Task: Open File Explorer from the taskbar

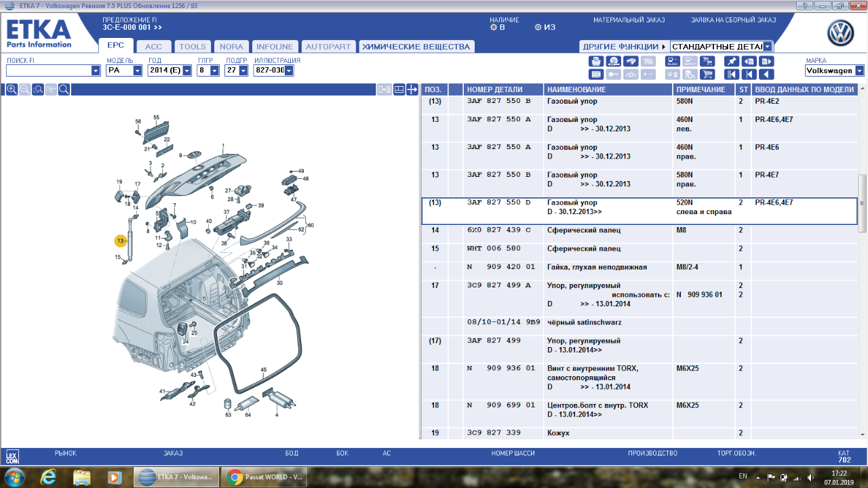Action: coord(82,477)
